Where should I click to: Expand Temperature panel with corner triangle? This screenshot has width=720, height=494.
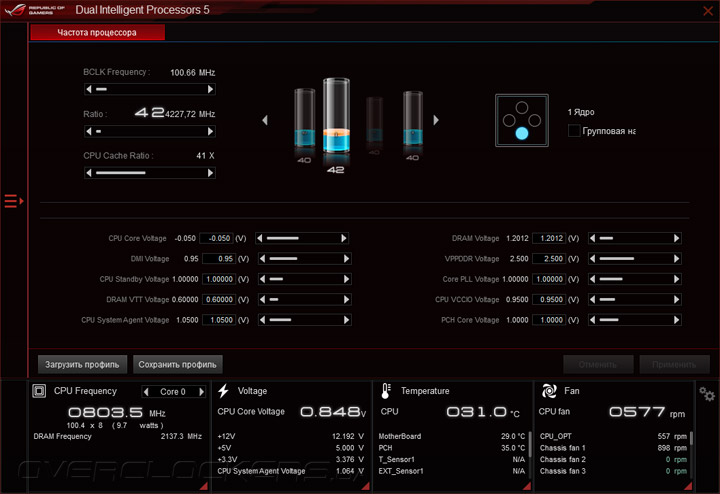pyautogui.click(x=527, y=486)
